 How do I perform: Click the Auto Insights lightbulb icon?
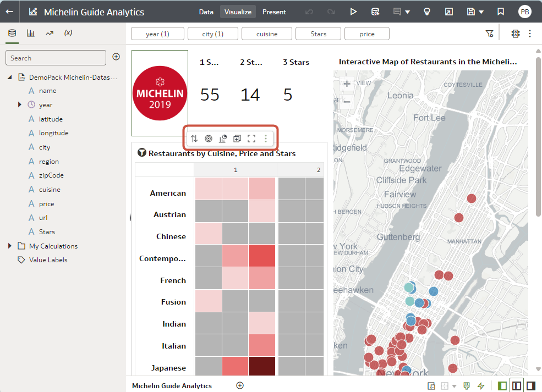427,12
